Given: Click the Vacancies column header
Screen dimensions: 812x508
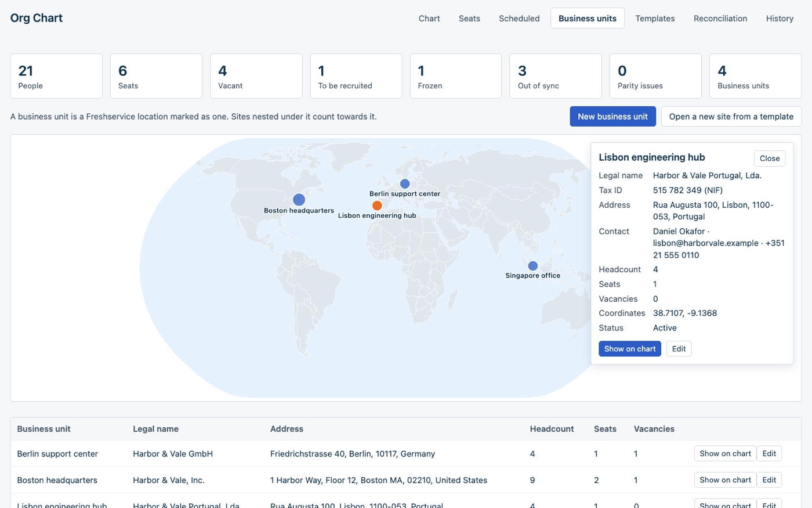Looking at the screenshot, I should click(x=654, y=429).
